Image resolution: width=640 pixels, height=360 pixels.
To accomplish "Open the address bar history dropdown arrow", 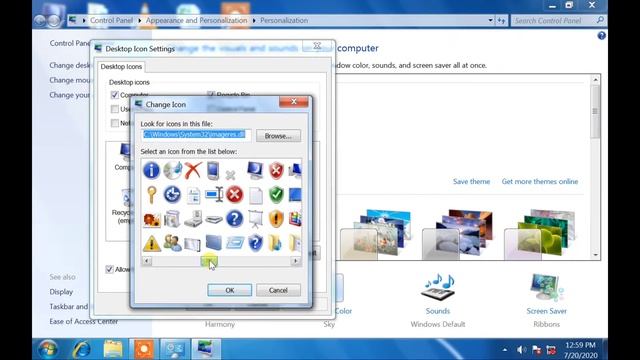I will pos(490,20).
